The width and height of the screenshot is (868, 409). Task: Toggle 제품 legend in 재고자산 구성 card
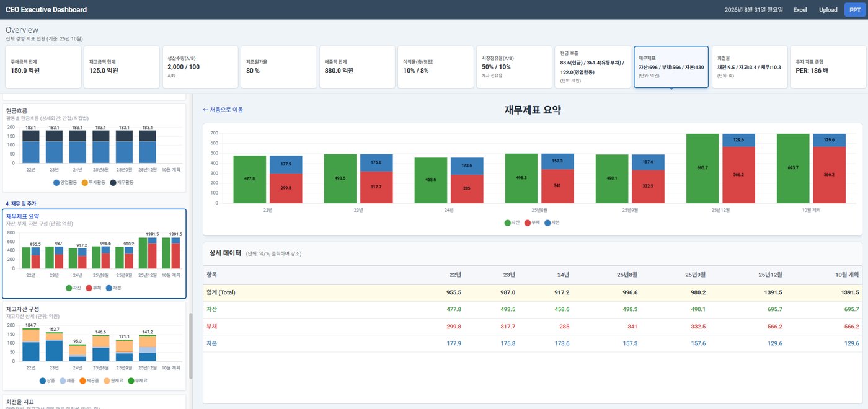click(68, 380)
